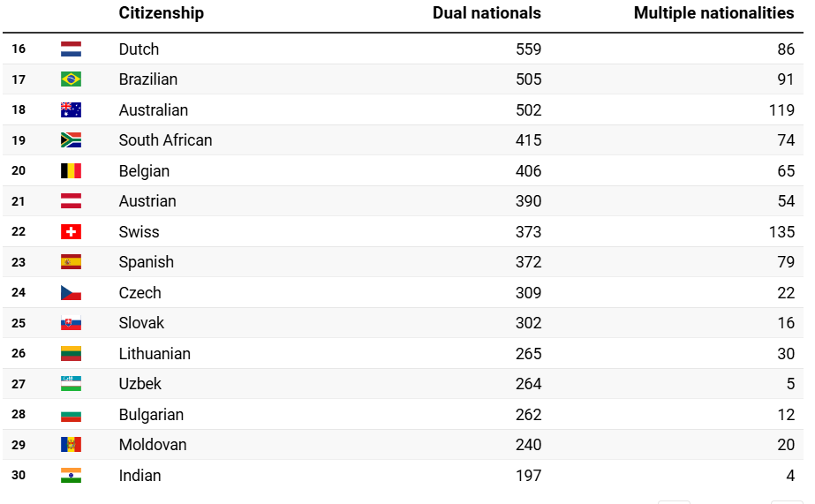The height and width of the screenshot is (504, 815).
Task: Click the Swiss flag icon
Action: tap(71, 232)
